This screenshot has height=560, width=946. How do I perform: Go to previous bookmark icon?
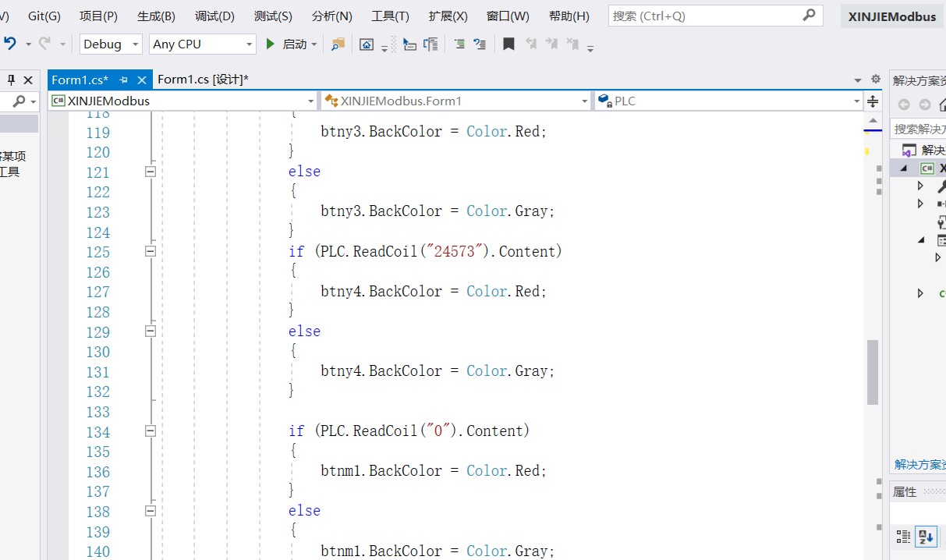coord(531,44)
